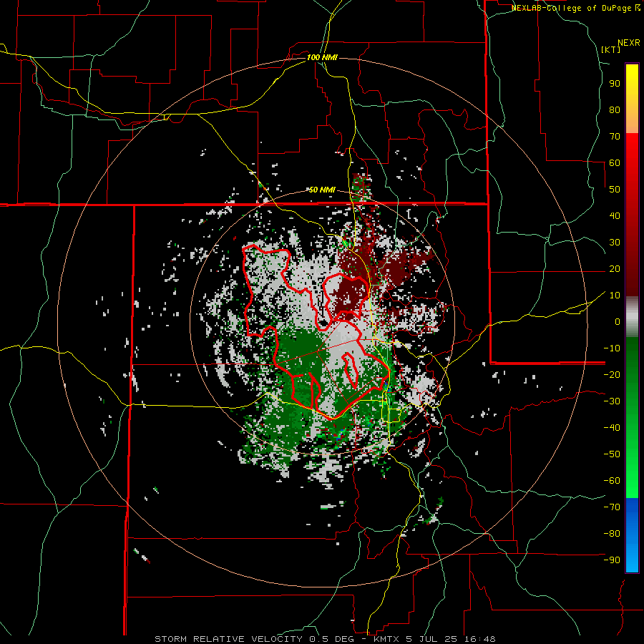Click the -80 value on velocity scale
644x644 pixels.
click(x=612, y=534)
